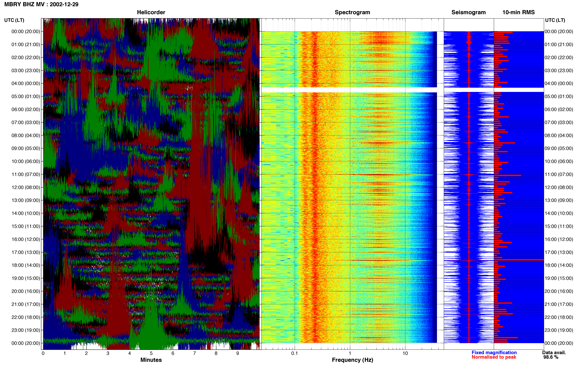
Task: Select the 'Spectrogram' panel heading
Action: [352, 12]
